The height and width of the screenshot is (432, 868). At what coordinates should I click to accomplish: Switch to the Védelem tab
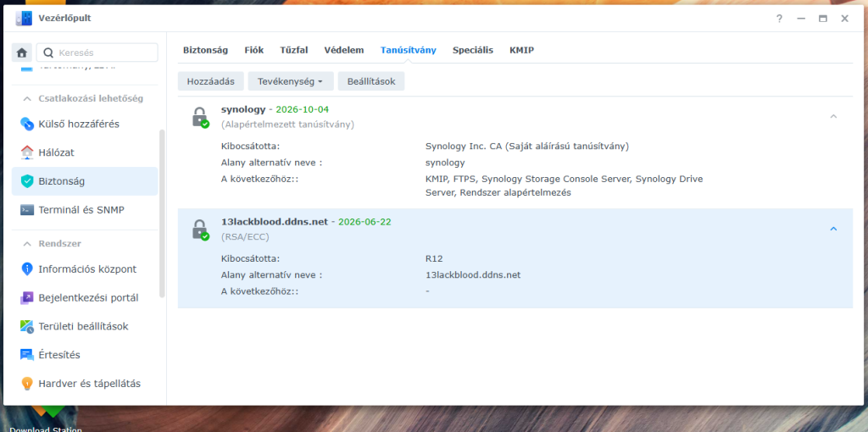344,50
